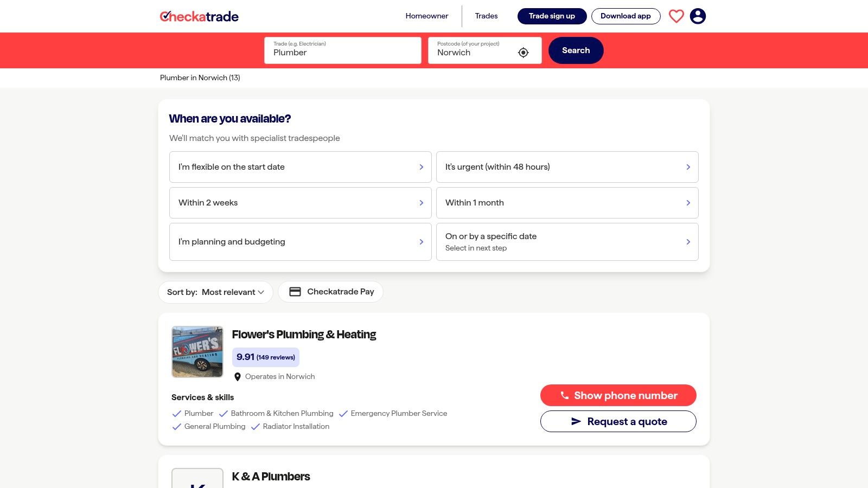The height and width of the screenshot is (488, 868).
Task: Open the 149 reviews link
Action: tap(276, 357)
